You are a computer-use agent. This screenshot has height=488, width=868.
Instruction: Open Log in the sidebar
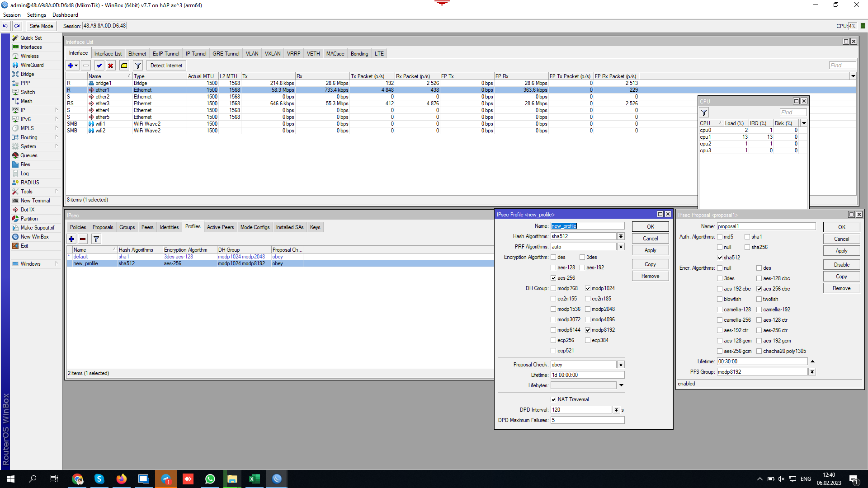tap(24, 174)
